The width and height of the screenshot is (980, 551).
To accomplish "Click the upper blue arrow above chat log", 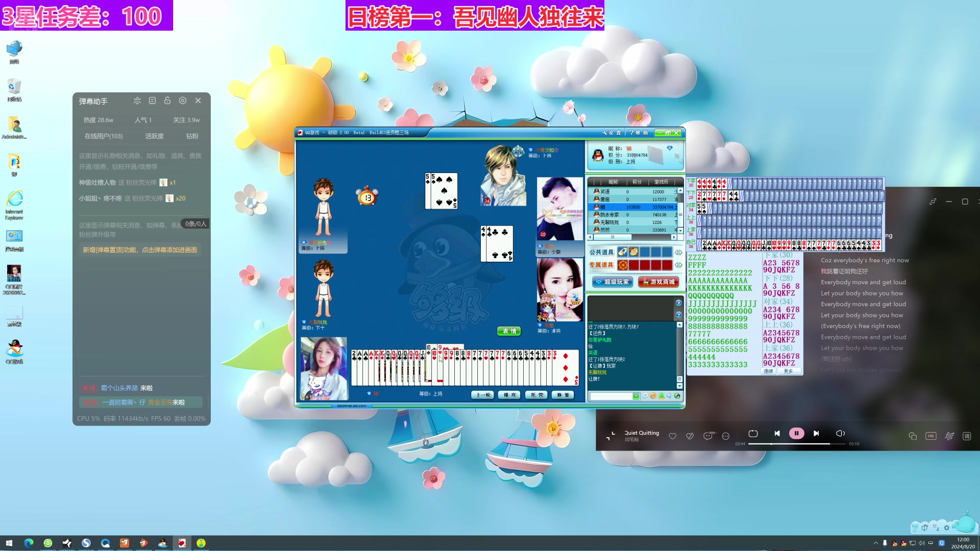I will (678, 303).
